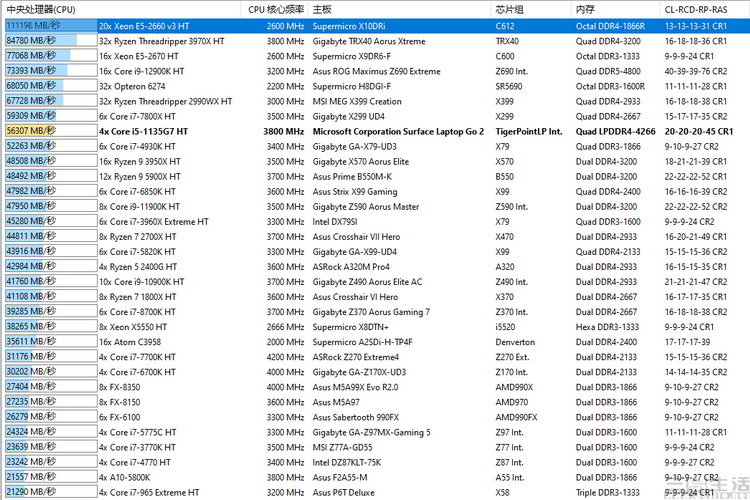Select the 32x Opteron 6274 row
The height and width of the screenshot is (500, 750).
tap(377, 86)
